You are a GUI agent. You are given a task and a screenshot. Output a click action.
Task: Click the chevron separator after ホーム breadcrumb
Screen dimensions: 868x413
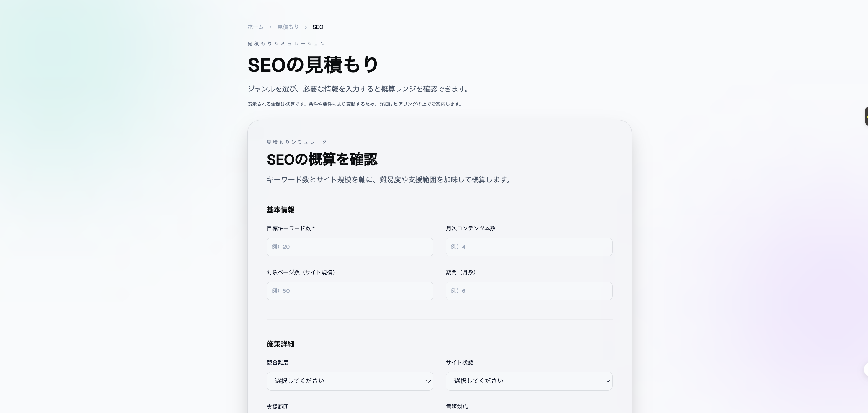270,27
